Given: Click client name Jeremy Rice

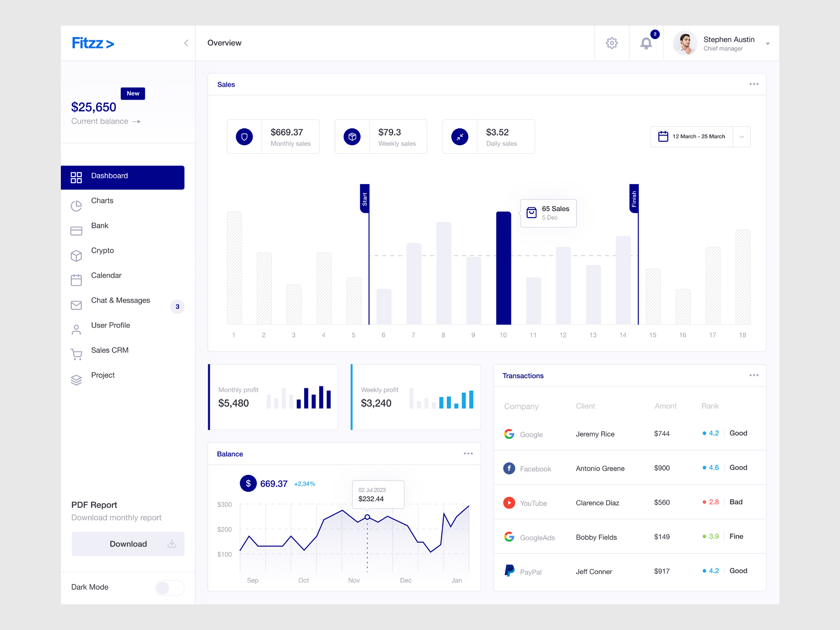Looking at the screenshot, I should [595, 434].
